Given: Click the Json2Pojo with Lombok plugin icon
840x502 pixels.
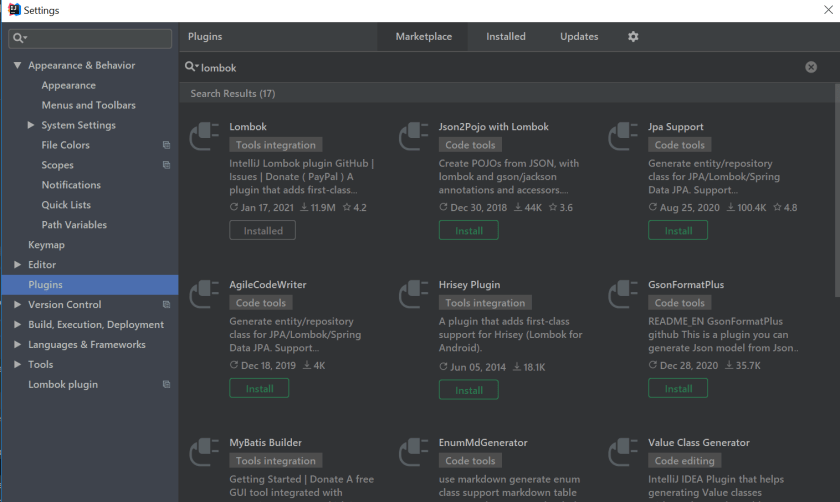Looking at the screenshot, I should (x=414, y=137).
